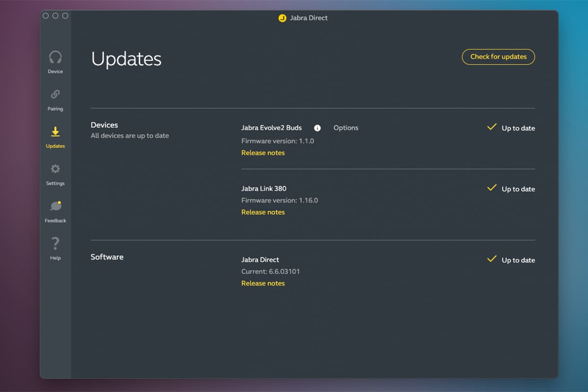Image resolution: width=588 pixels, height=392 pixels.
Task: Open Release notes for Jabra Direct software
Action: [x=263, y=283]
